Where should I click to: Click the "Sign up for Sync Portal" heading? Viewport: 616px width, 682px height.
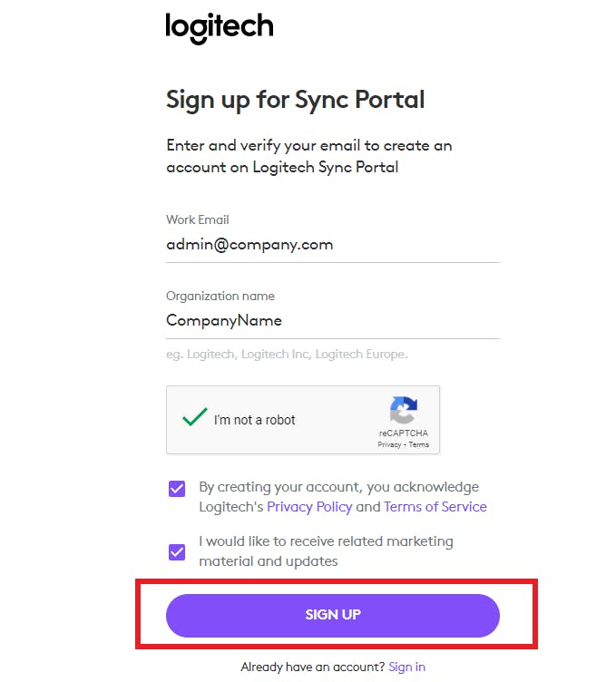click(295, 99)
